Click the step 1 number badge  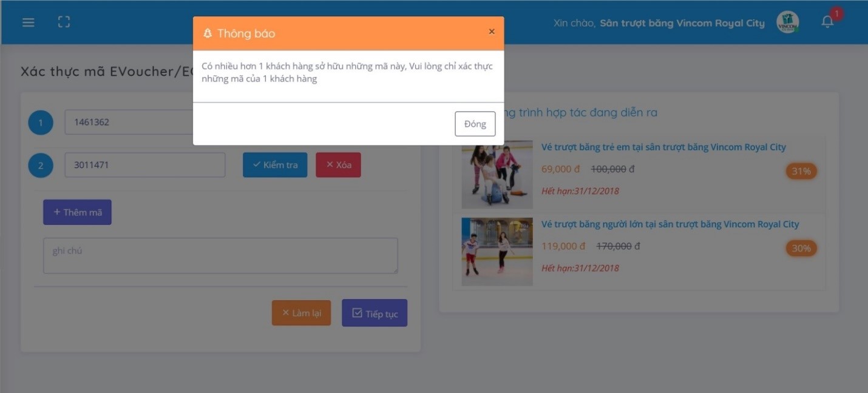coord(41,123)
